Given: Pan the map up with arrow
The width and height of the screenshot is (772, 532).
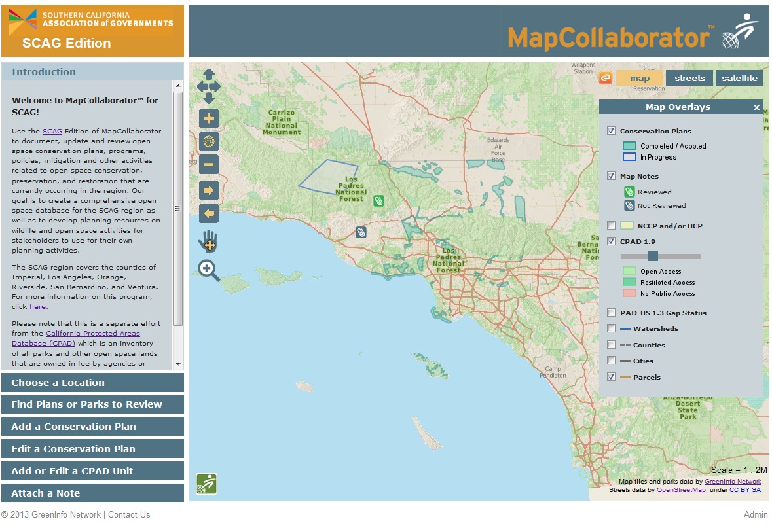Looking at the screenshot, I should [209, 75].
